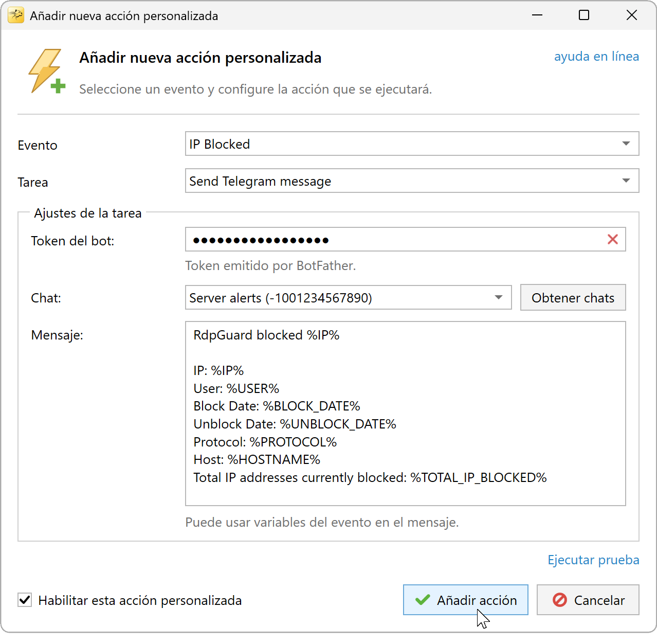The width and height of the screenshot is (657, 644).
Task: Click the 'Unblock Date: %UNBLOCK_DATE%' message line
Action: tap(295, 424)
